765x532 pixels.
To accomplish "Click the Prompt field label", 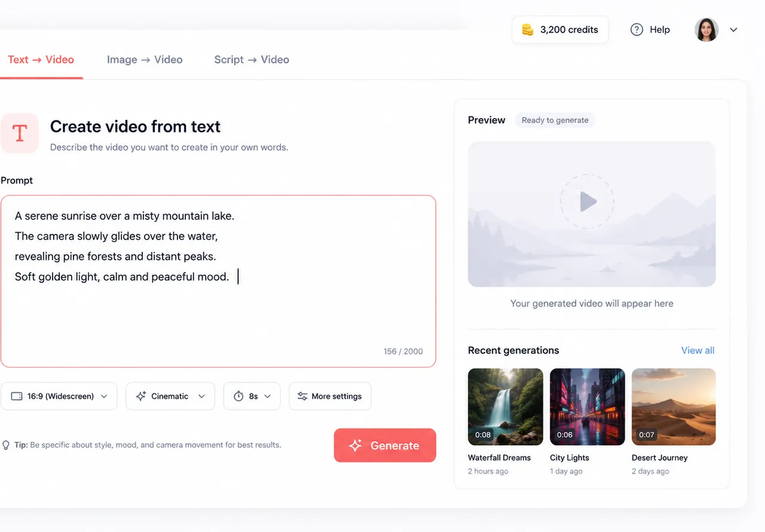I will pyautogui.click(x=17, y=181).
